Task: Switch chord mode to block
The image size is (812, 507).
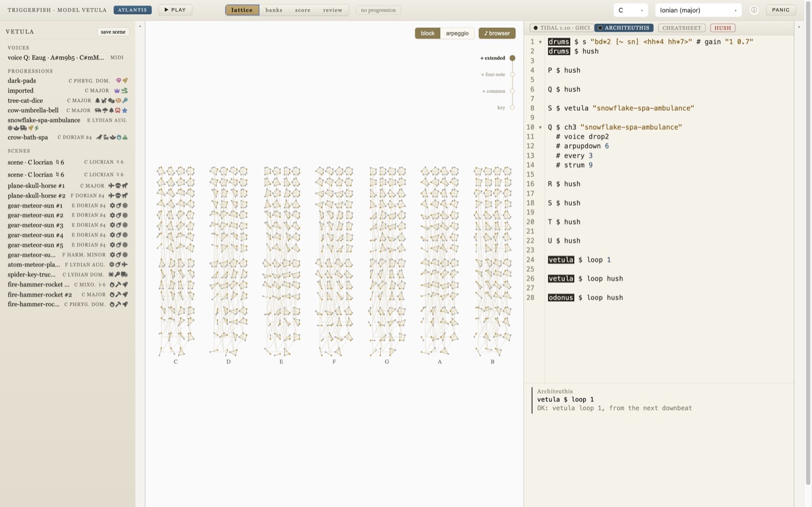Action: pos(427,33)
